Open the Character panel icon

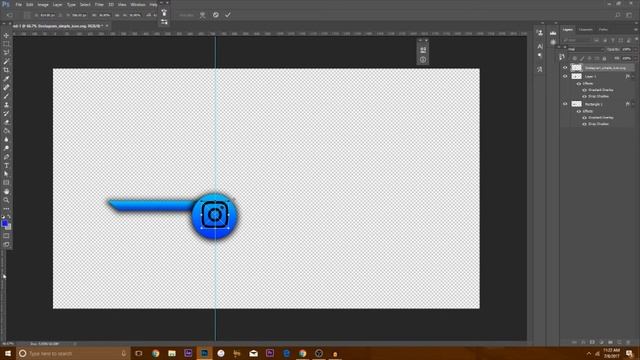click(540, 46)
